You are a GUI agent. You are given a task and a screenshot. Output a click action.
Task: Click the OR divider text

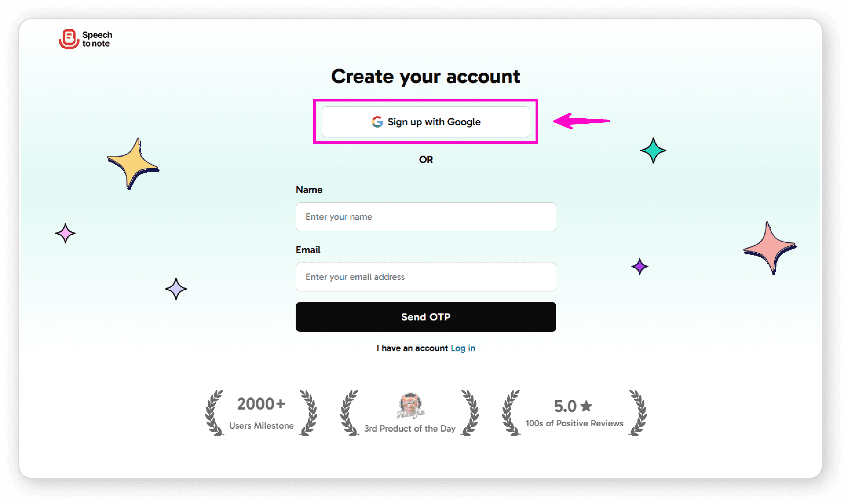tap(426, 160)
